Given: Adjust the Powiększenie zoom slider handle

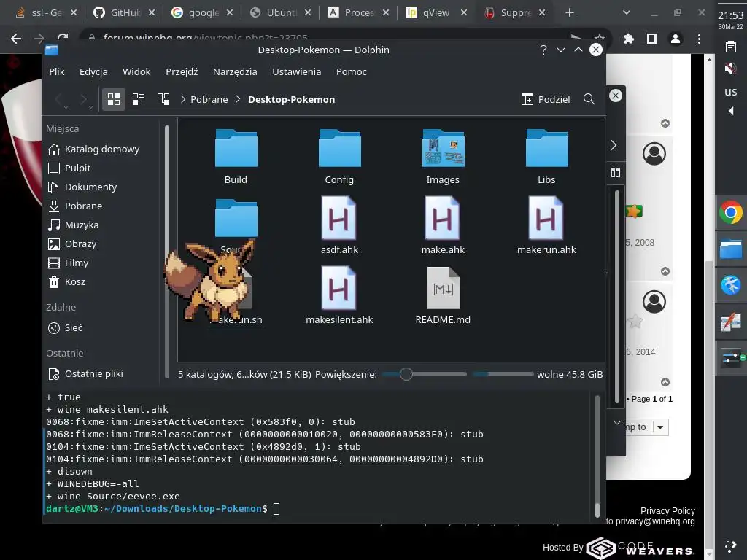Looking at the screenshot, I should click(x=406, y=374).
